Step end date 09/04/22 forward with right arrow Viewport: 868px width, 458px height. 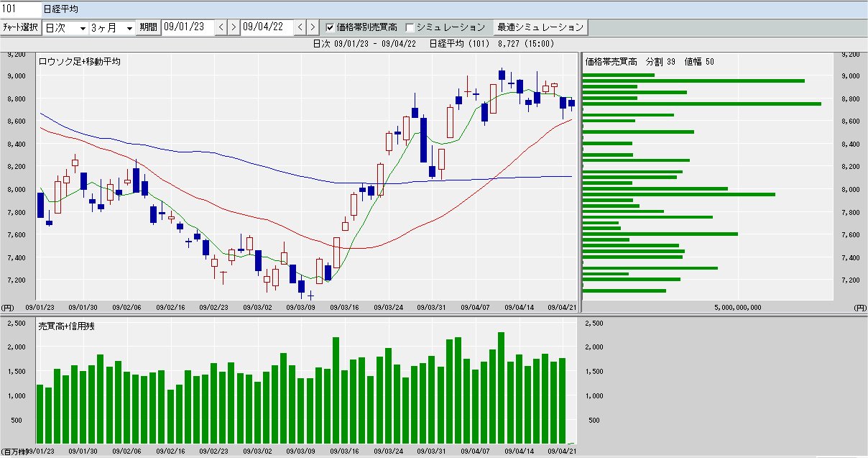[312, 27]
